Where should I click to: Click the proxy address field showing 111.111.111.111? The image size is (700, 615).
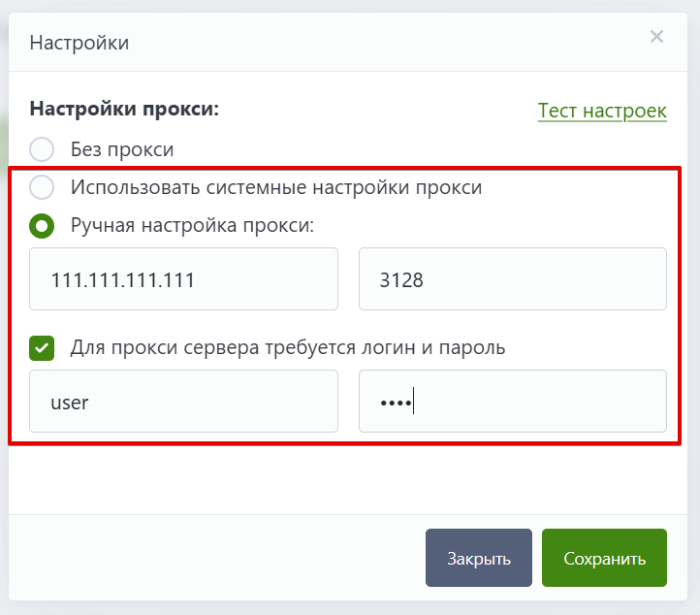(x=183, y=279)
